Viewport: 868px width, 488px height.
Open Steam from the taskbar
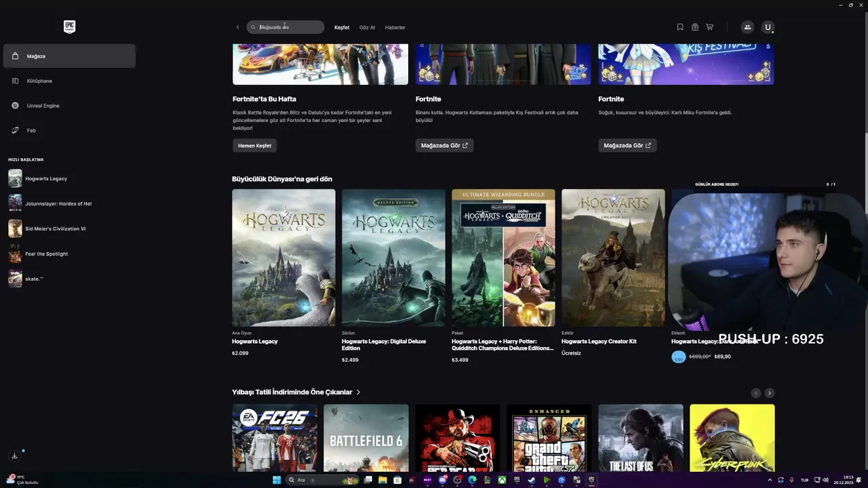click(x=532, y=480)
